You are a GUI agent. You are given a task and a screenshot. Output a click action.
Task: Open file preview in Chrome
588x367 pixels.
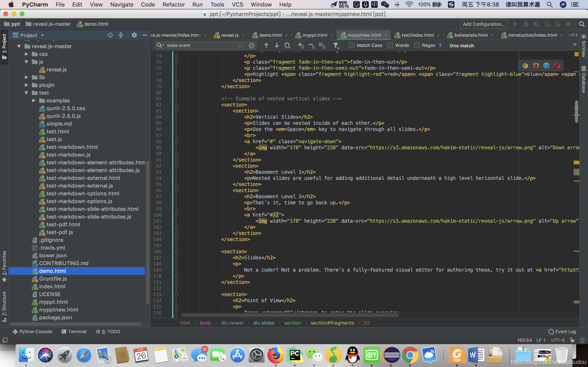pos(525,65)
